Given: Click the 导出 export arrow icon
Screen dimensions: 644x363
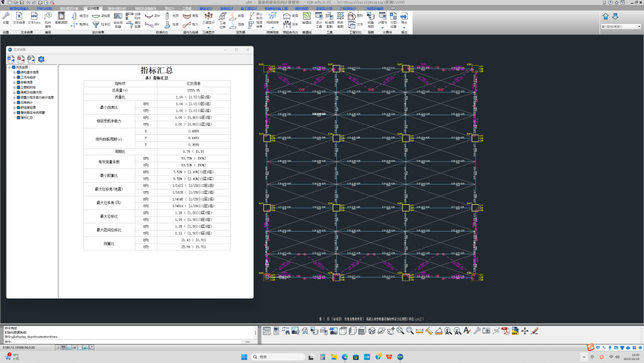Looking at the screenshot, I should (x=404, y=19).
